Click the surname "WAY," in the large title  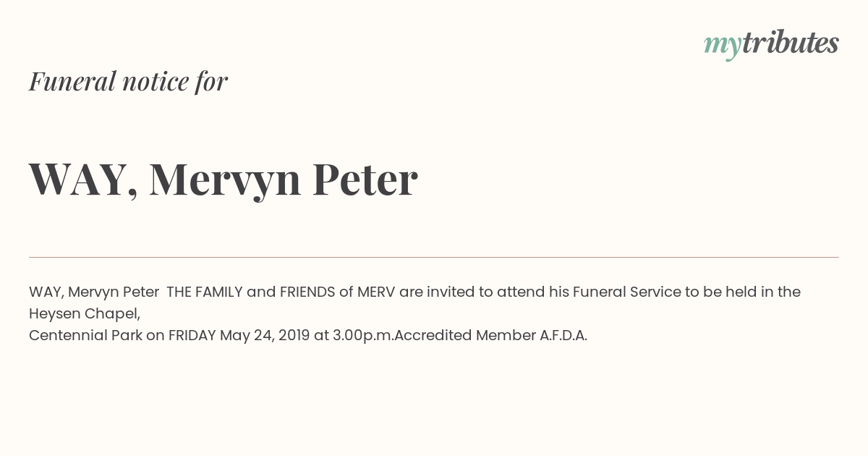(x=83, y=180)
